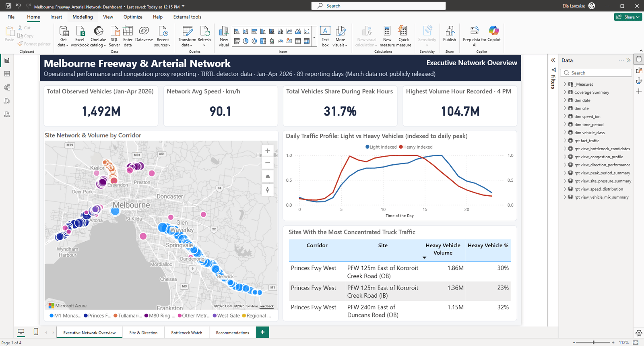Expand the dim vehicle_class table
Image resolution: width=644 pixels, height=346 pixels.
[565, 133]
